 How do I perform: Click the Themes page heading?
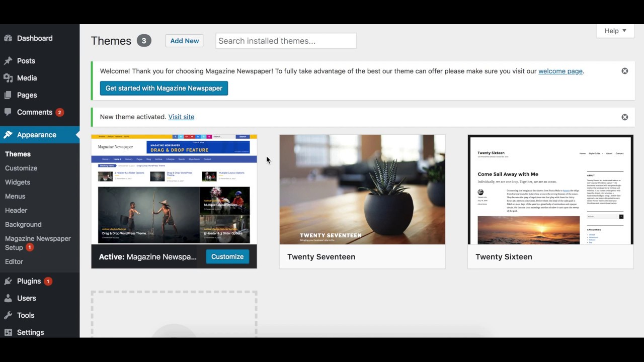point(111,41)
